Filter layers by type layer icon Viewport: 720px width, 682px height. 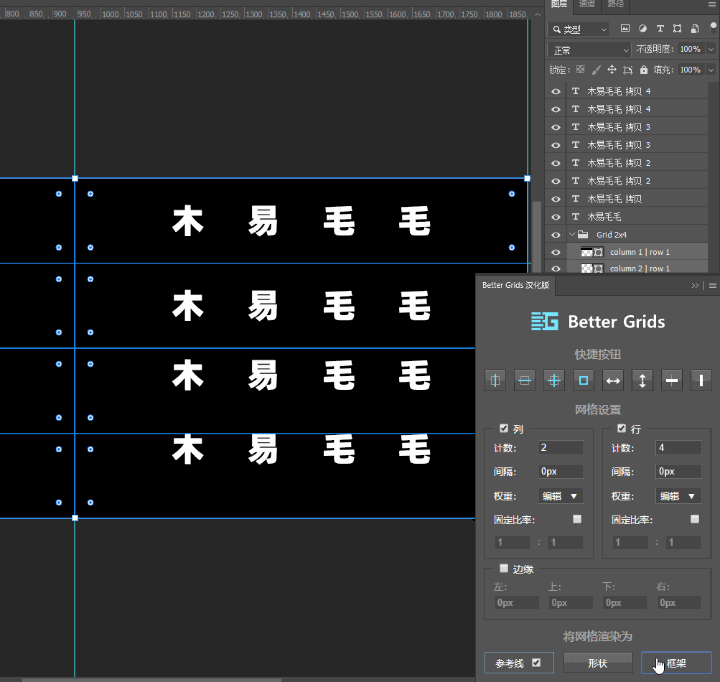coord(660,28)
